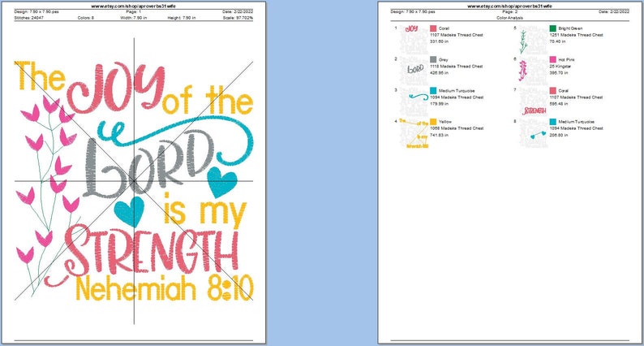Screen dimensions: 644x346
Task: Select the turquoise swirl thumbnail for color 3
Action: 414,102
